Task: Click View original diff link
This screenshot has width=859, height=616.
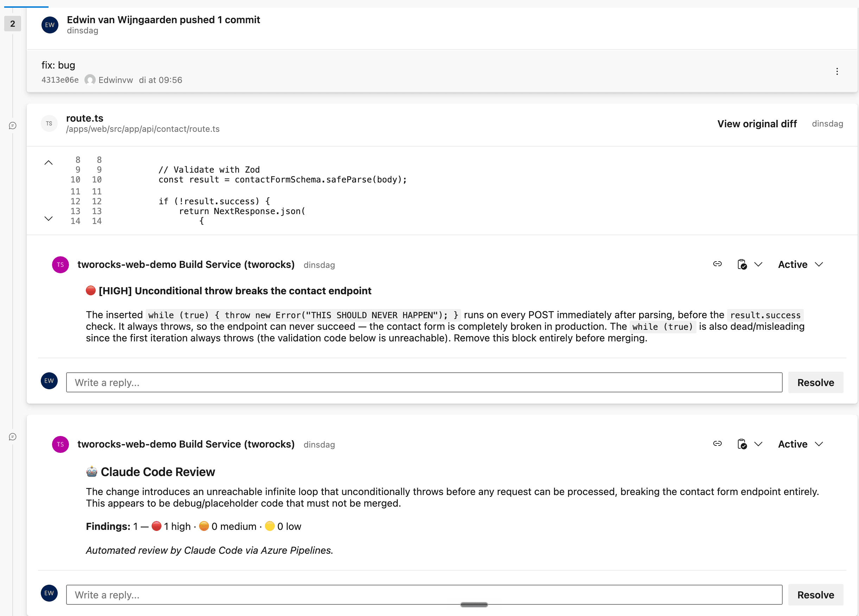Action: pos(757,124)
